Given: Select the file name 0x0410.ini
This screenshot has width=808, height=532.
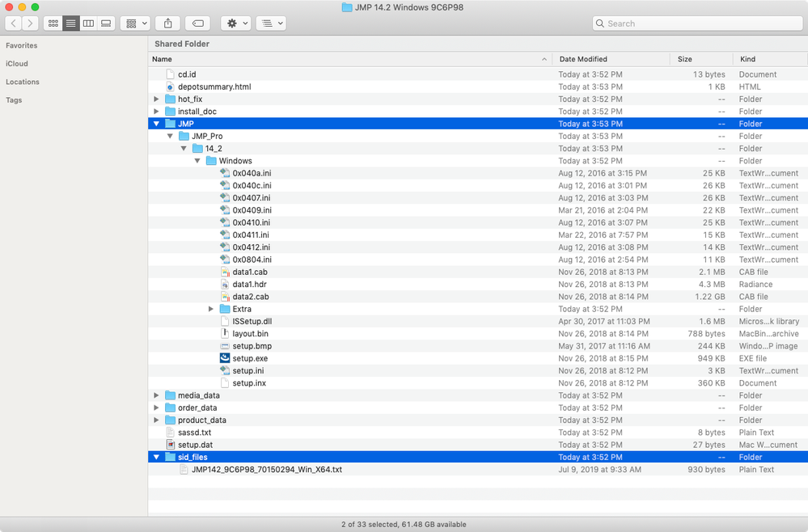Looking at the screenshot, I should coord(252,222).
